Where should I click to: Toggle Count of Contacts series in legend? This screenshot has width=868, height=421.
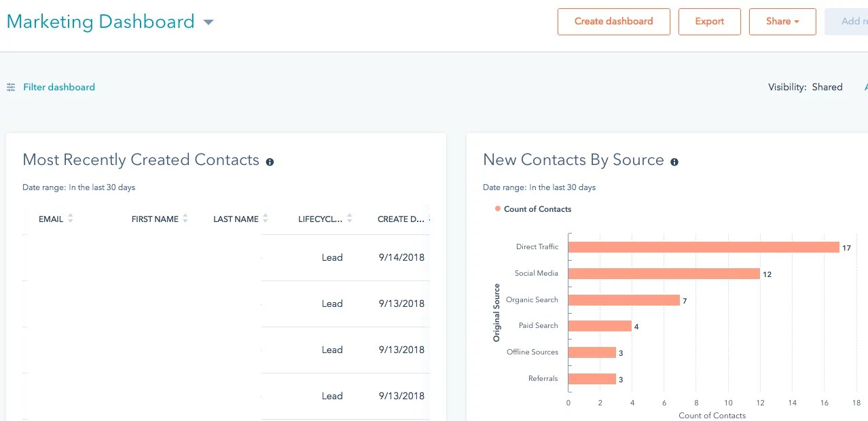pos(537,209)
